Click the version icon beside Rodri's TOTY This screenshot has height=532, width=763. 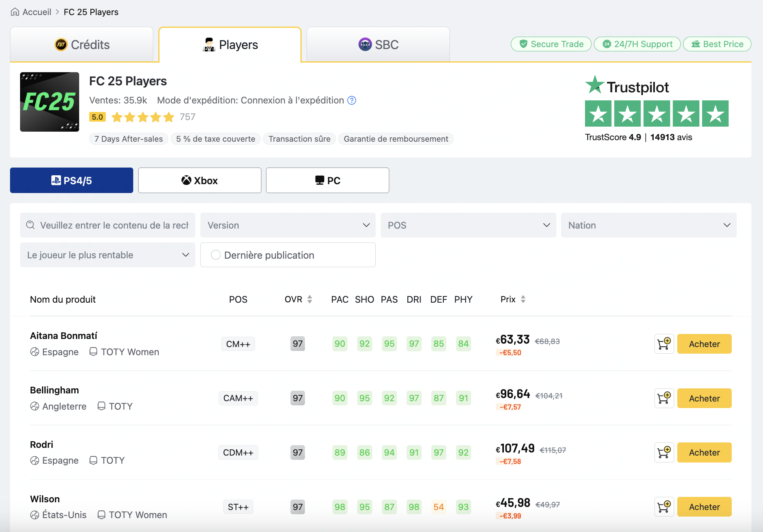click(93, 461)
